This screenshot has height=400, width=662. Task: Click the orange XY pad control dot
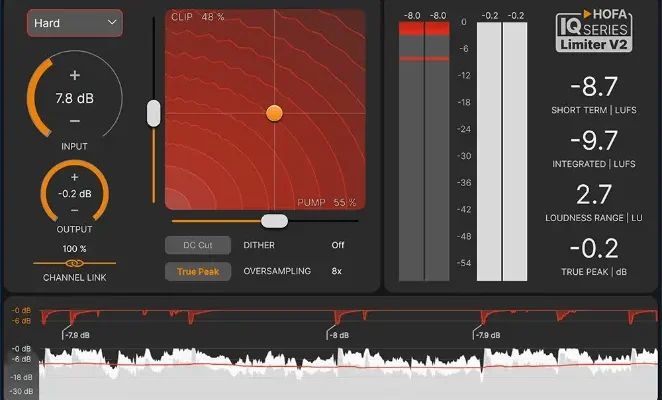(274, 113)
